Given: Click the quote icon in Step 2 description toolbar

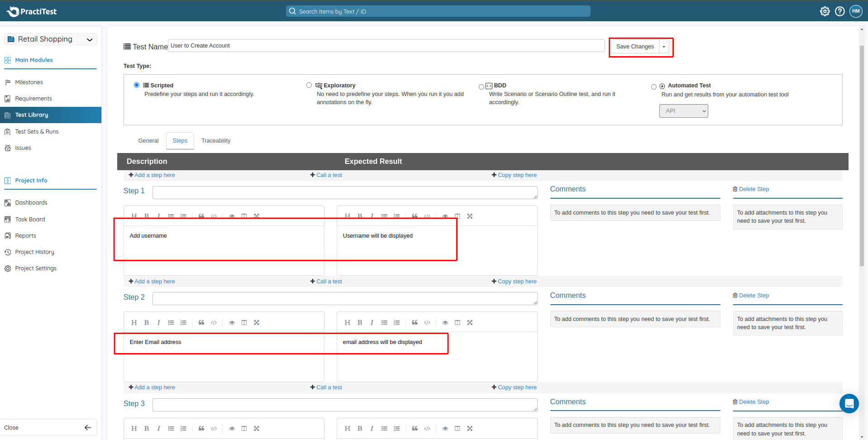Looking at the screenshot, I should coord(201,323).
